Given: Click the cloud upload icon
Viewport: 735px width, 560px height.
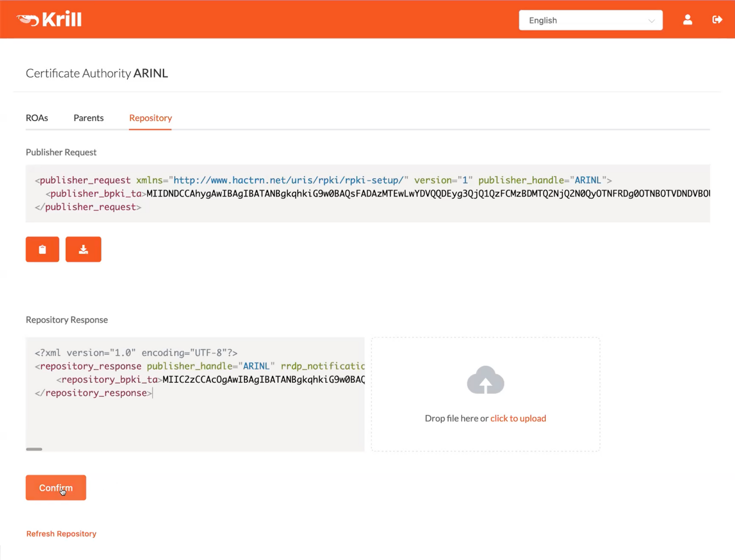Looking at the screenshot, I should pos(485,380).
